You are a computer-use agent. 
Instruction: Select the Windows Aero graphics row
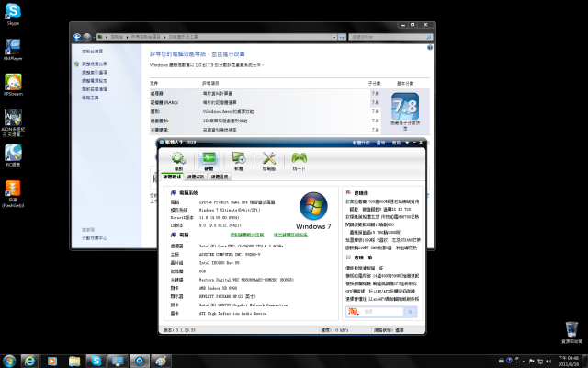265,111
